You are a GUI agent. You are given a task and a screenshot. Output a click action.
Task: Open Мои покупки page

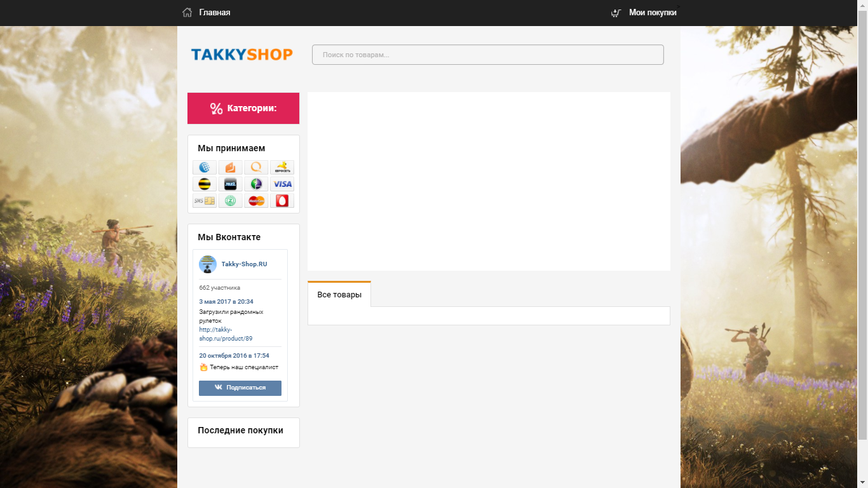pos(653,13)
